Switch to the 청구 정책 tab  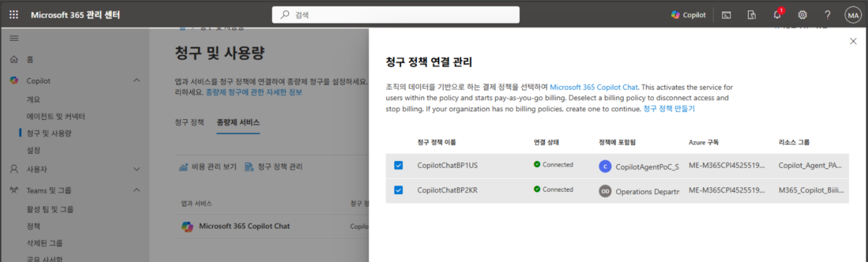click(x=189, y=122)
